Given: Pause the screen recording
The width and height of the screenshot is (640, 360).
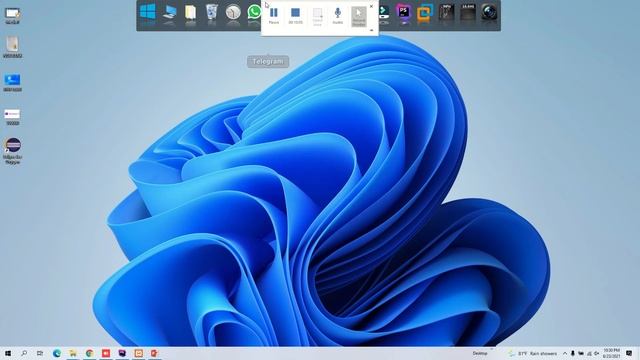Looking at the screenshot, I should click(274, 16).
